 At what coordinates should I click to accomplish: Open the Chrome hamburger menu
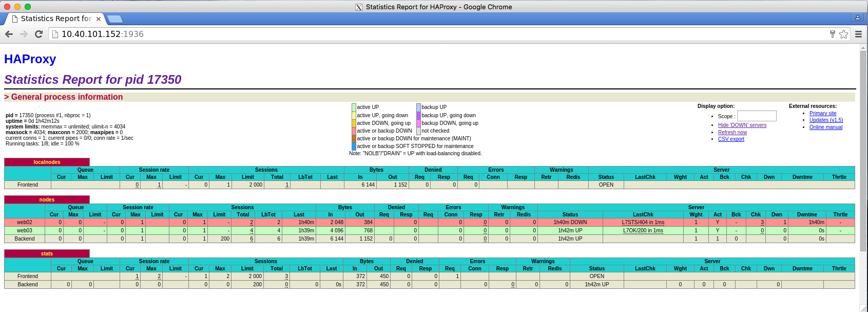(x=858, y=34)
